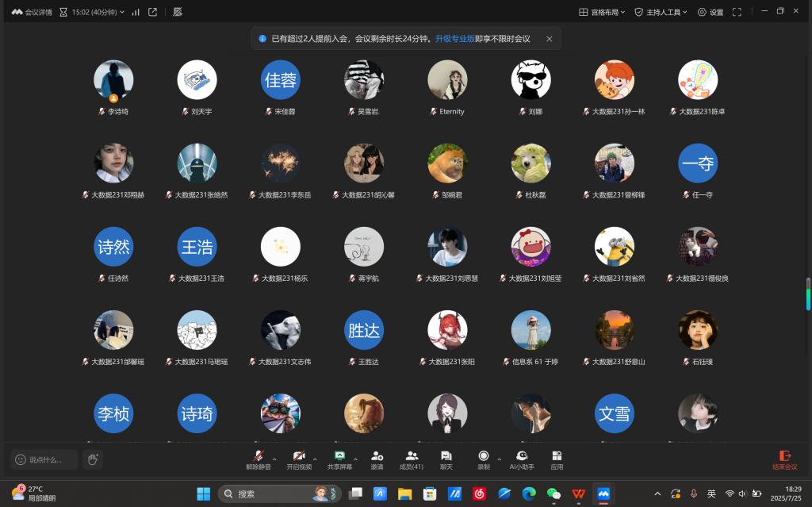This screenshot has height=507, width=812.
Task: Open the Apps (应用) panel
Action: coord(557,459)
